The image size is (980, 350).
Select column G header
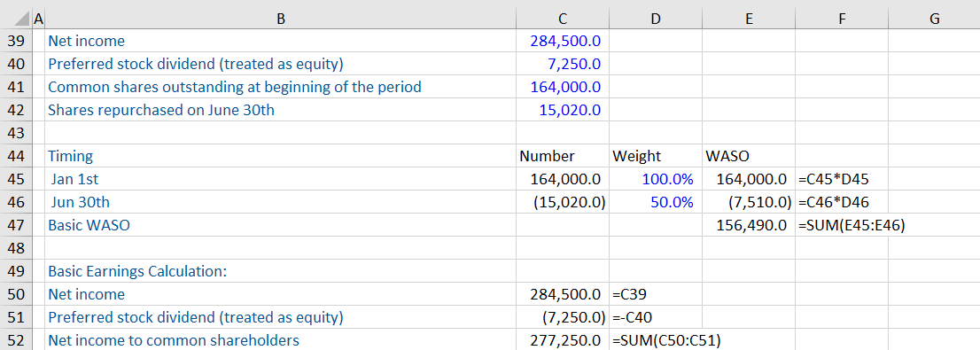click(x=935, y=19)
